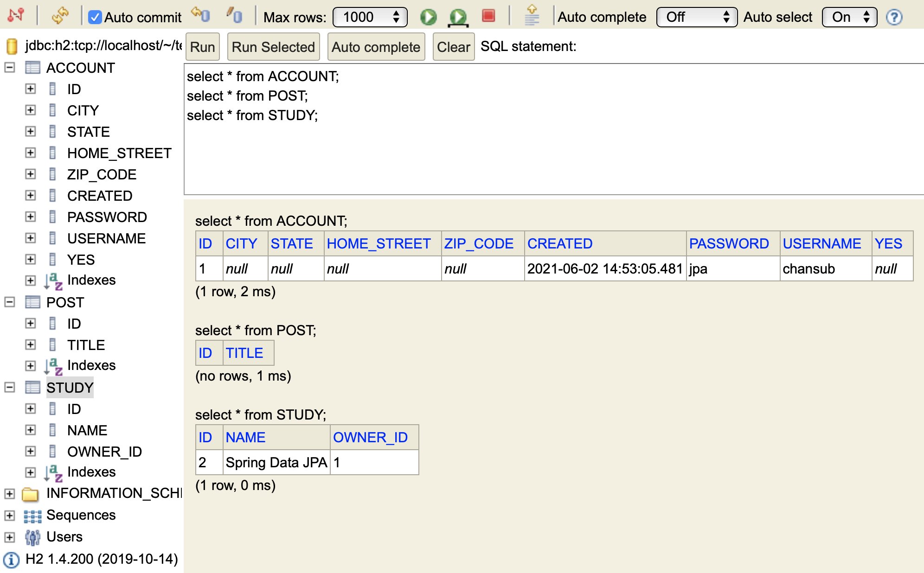The image size is (924, 573).
Task: Open the Auto complete Off dropdown
Action: click(x=696, y=17)
